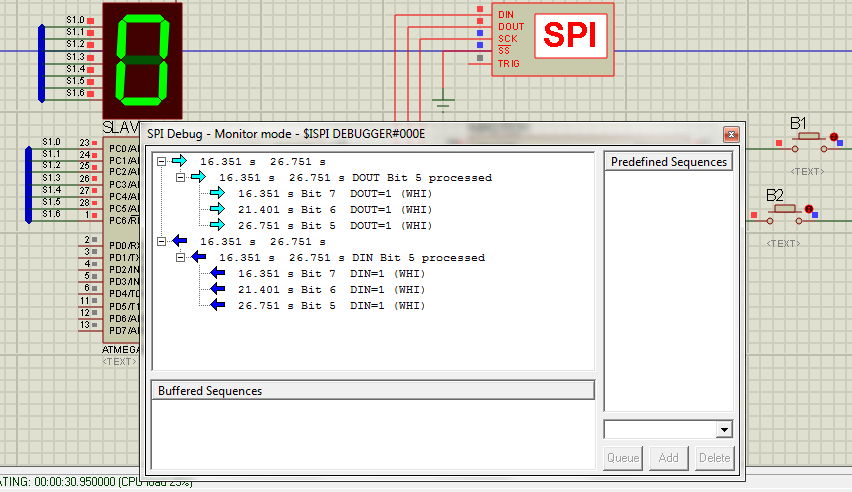The width and height of the screenshot is (852, 492).
Task: Select the 'Bit 6 DIN=1 (WHI)' row
Action: [x=331, y=289]
